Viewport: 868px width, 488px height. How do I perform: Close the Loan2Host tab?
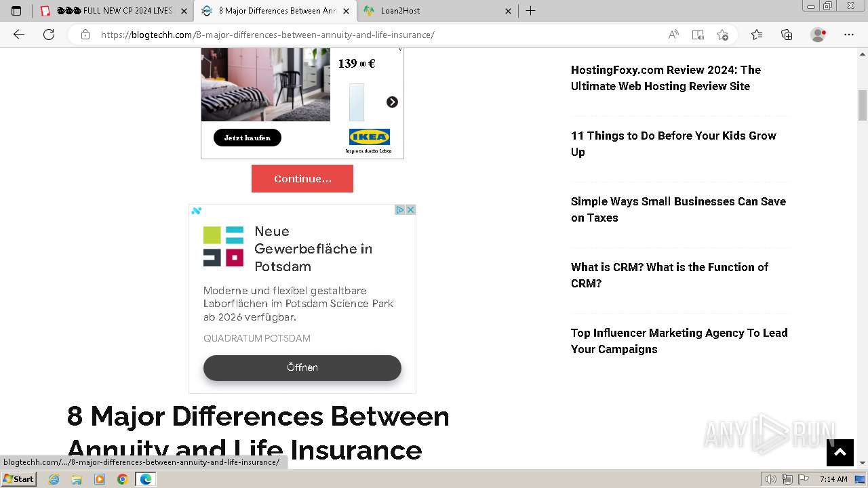point(509,11)
